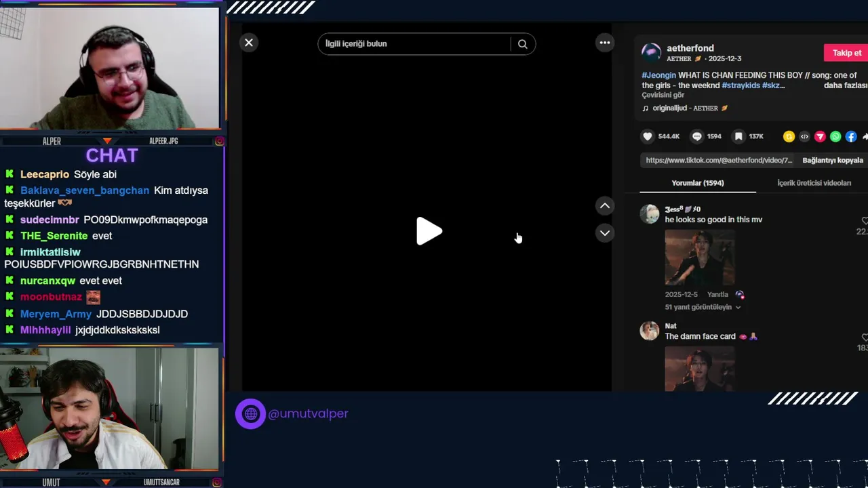Click the @umutvalper handle text
The image size is (868, 488).
pos(308,413)
